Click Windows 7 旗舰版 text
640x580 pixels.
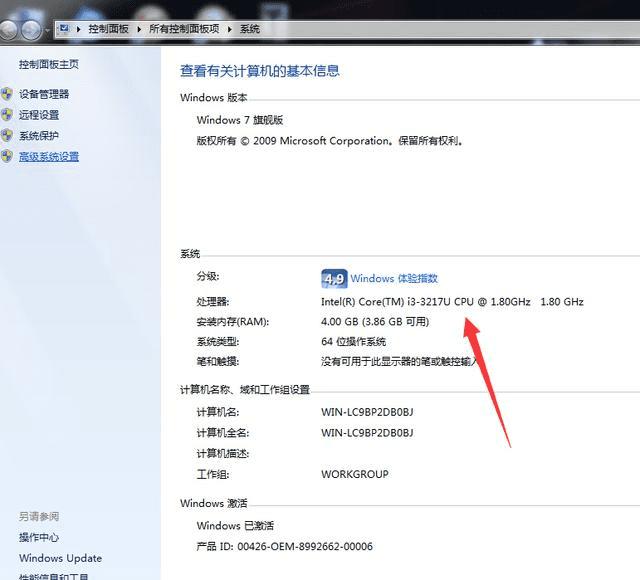pos(240,120)
